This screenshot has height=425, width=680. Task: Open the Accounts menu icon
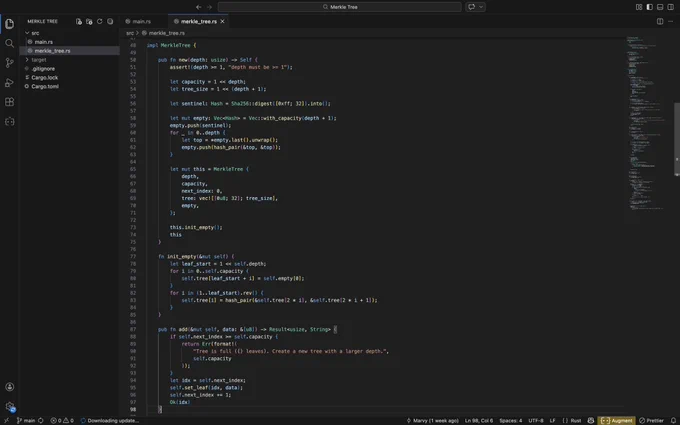10,387
